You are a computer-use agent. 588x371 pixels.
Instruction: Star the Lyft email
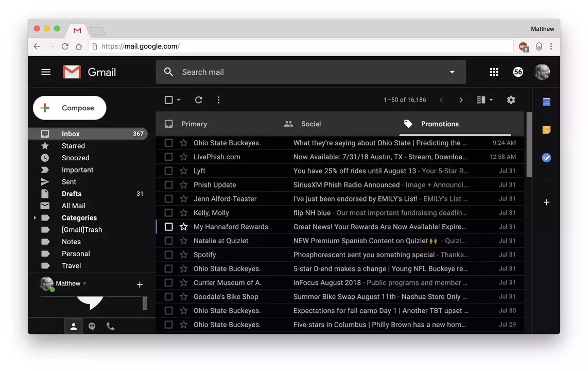(183, 171)
